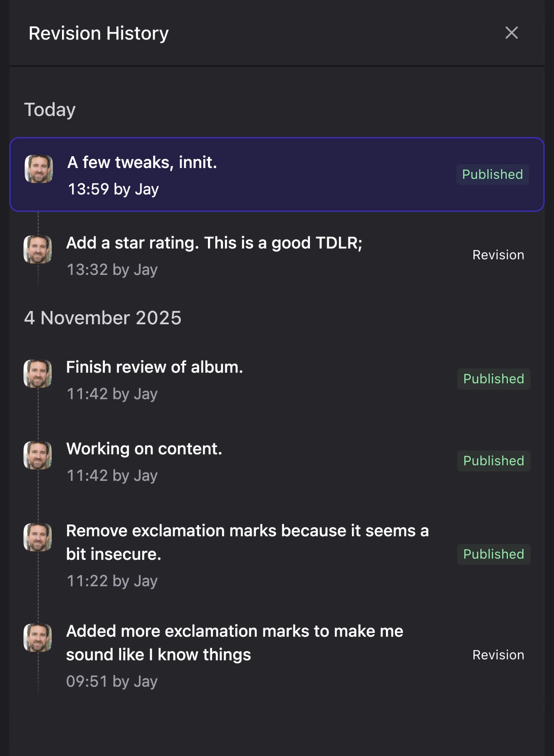
Task: Select 'Finish review of album.' revision
Action: pyautogui.click(x=154, y=367)
